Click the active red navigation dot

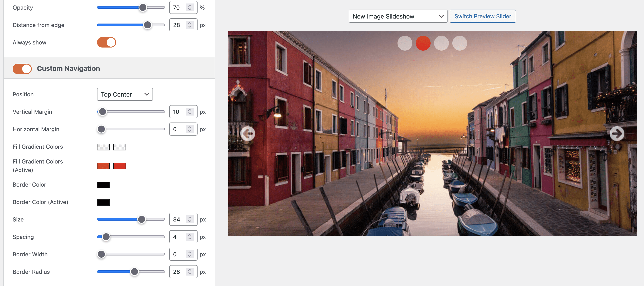coord(423,43)
